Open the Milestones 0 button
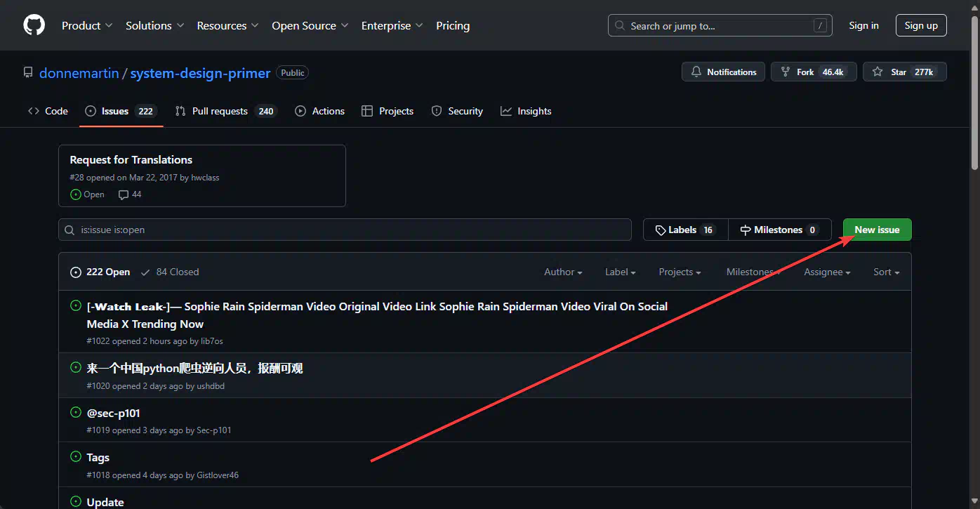This screenshot has height=509, width=980. click(x=780, y=230)
